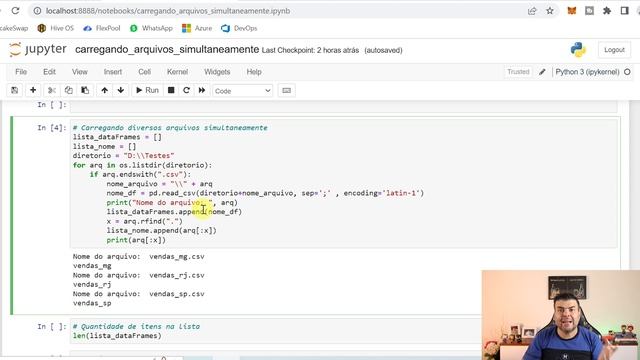
Task: Click the pd.read_csv code line
Action: pos(265,193)
